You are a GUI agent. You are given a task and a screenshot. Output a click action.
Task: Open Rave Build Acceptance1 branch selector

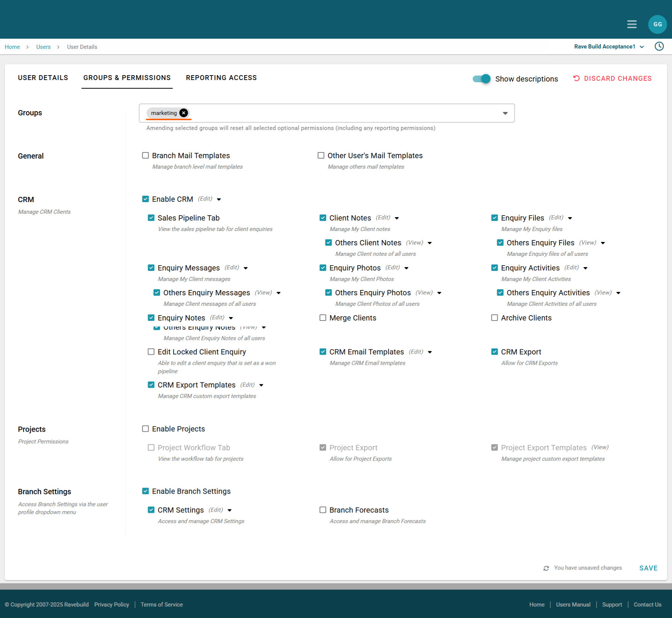pyautogui.click(x=609, y=47)
